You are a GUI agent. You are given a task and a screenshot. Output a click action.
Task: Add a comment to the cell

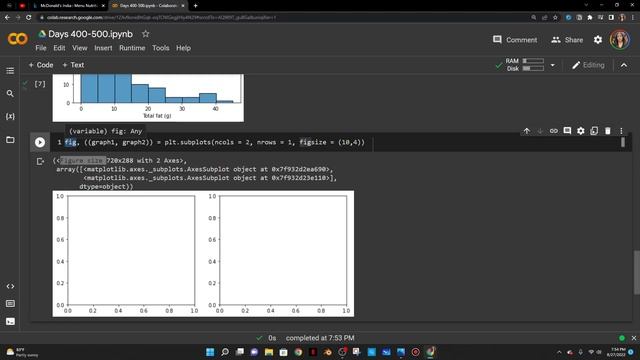567,131
